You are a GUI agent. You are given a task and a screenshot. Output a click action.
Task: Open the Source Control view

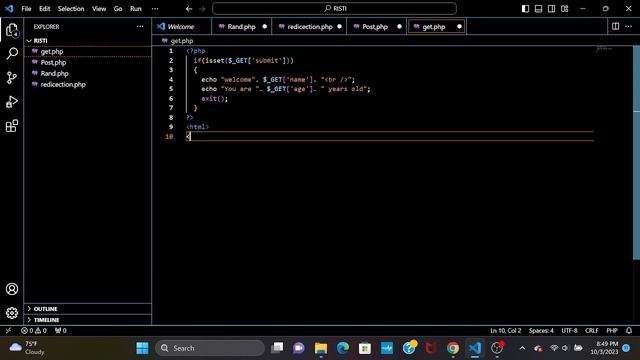[12, 78]
